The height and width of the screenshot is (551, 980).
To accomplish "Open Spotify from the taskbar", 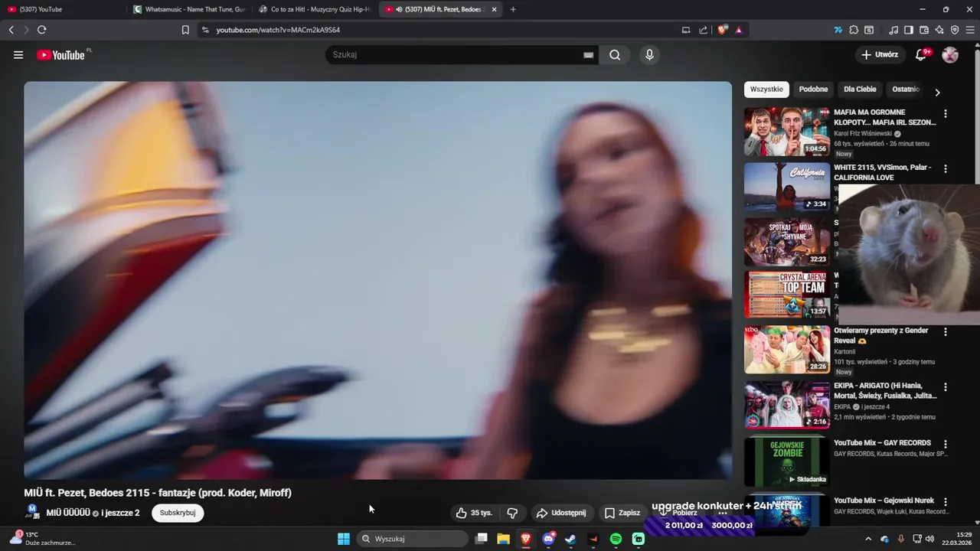I will coord(616,539).
